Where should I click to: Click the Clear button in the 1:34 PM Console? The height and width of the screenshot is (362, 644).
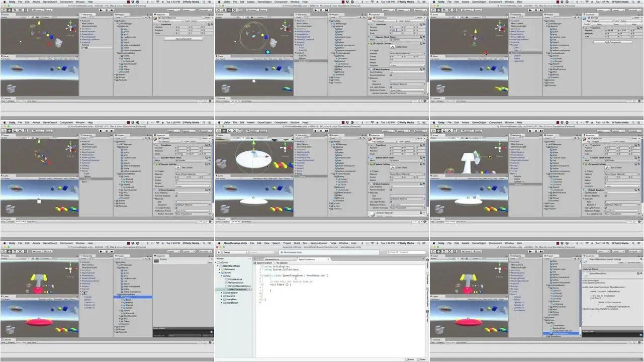point(3,101)
